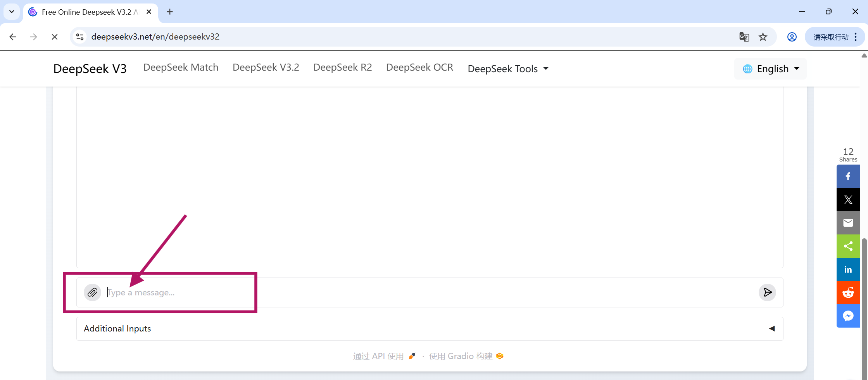The width and height of the screenshot is (868, 380).
Task: Share the page on LinkedIn
Action: click(848, 269)
